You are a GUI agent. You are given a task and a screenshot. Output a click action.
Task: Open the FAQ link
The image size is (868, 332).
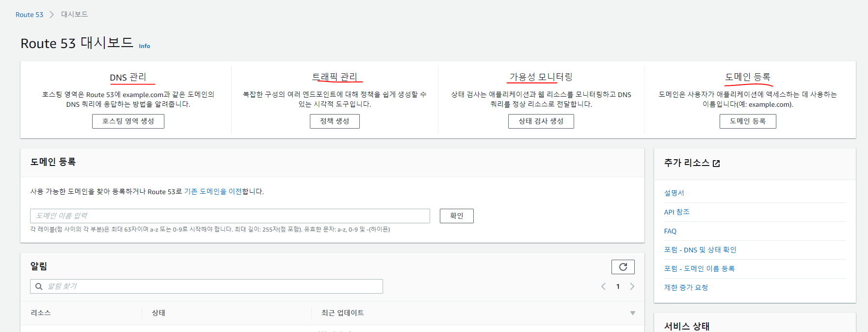click(x=670, y=231)
